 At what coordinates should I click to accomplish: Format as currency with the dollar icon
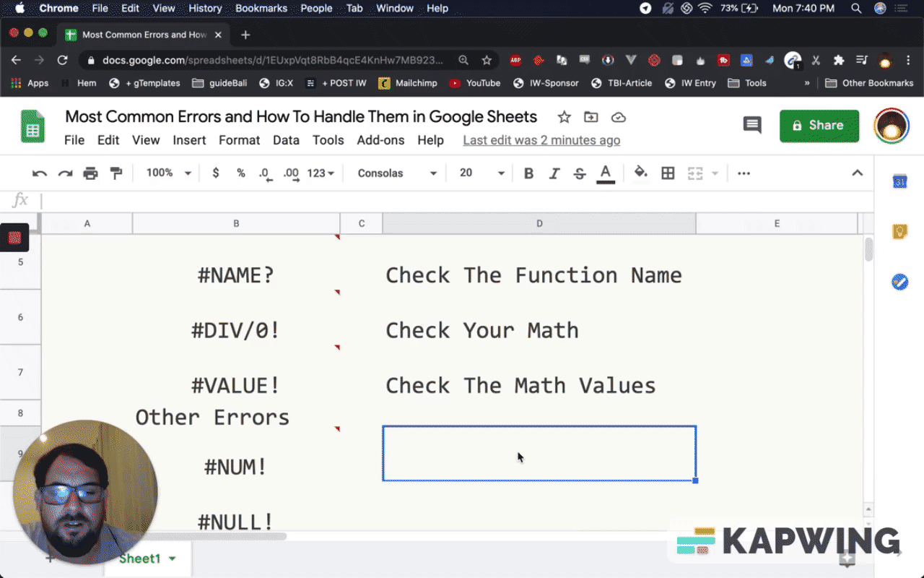pyautogui.click(x=216, y=173)
